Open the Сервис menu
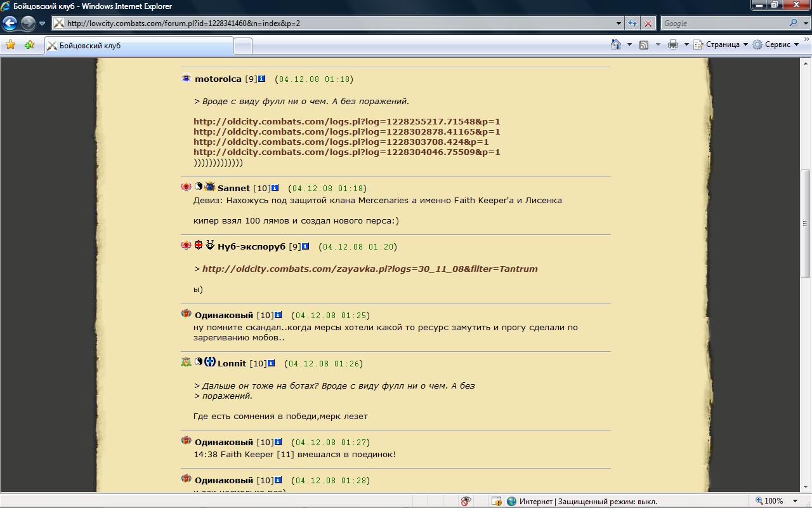The width and height of the screenshot is (812, 508). click(776, 44)
